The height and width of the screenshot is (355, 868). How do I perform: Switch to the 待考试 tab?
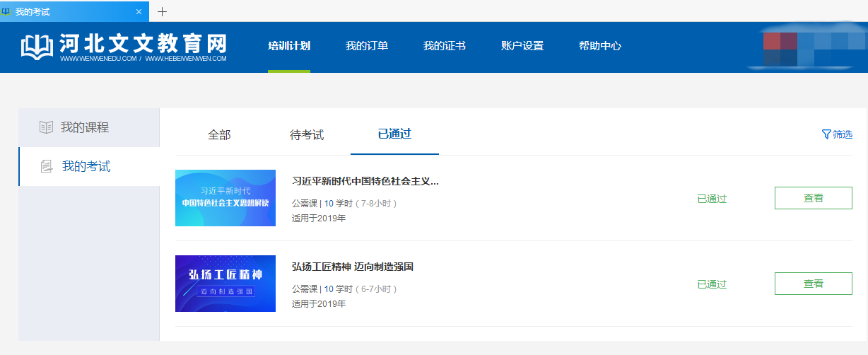(x=307, y=134)
